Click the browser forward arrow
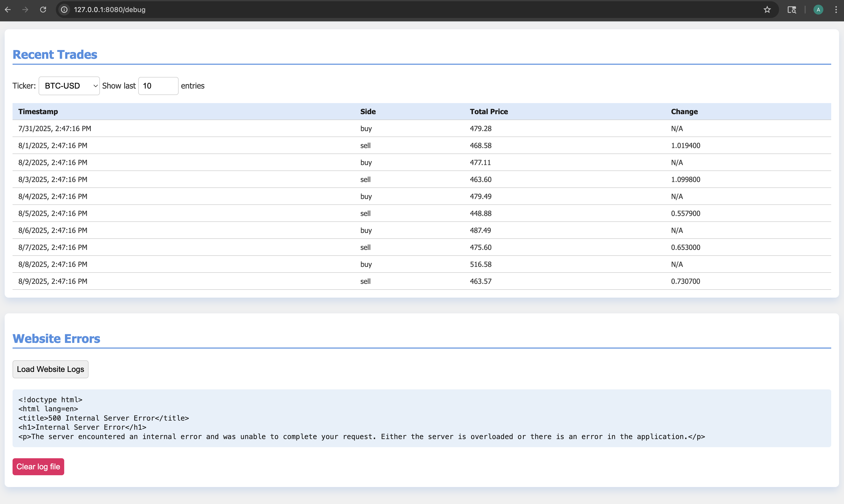 [25, 10]
